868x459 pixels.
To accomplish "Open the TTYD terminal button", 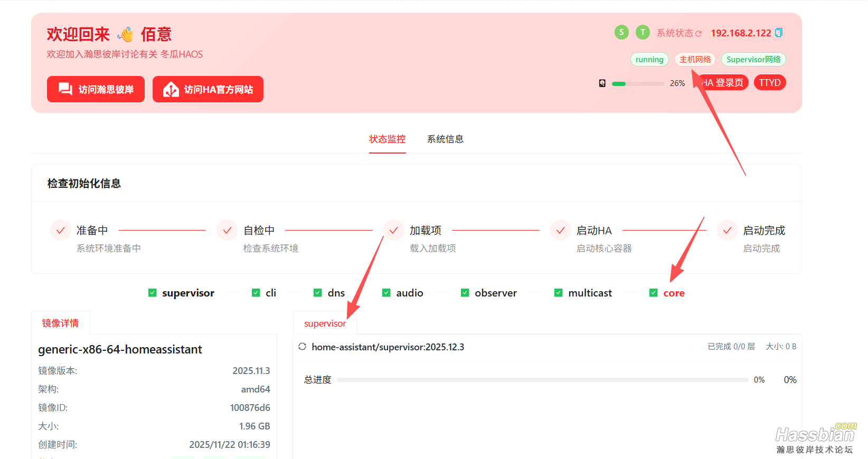I will 769,83.
